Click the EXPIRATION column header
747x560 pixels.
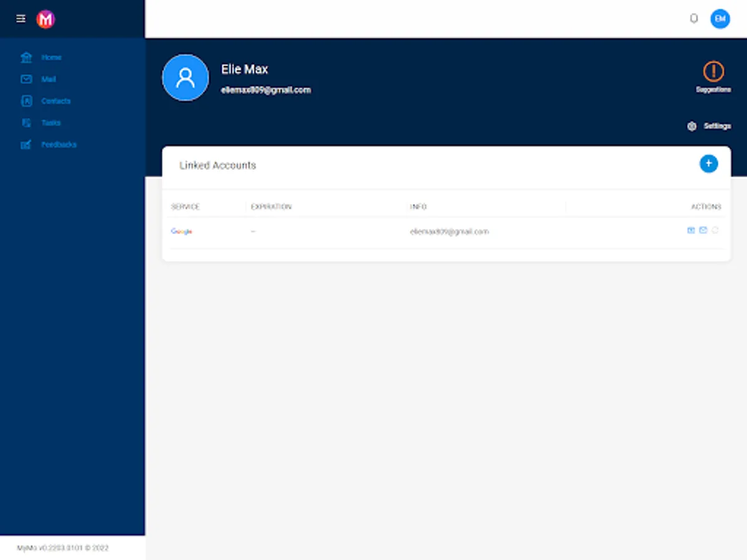(x=271, y=207)
